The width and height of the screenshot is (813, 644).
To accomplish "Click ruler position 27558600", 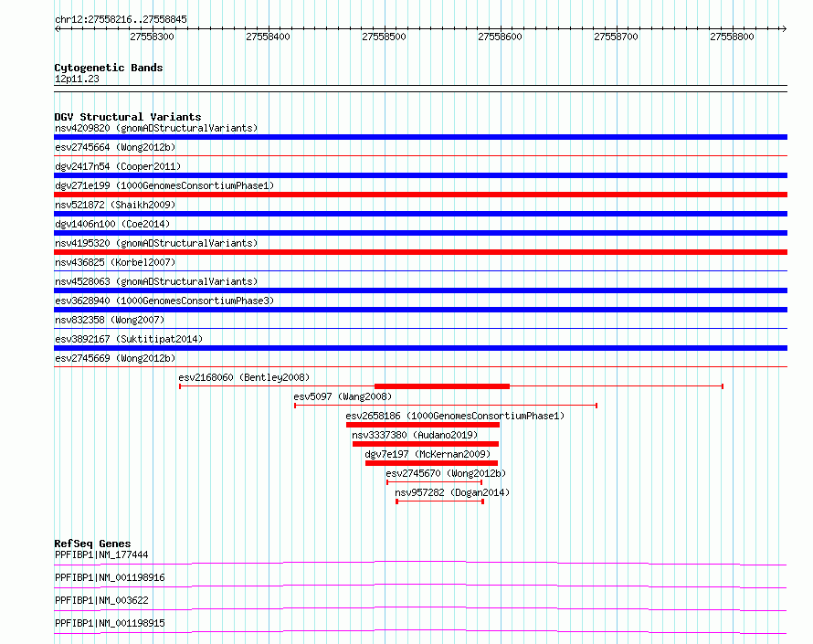I will point(500,37).
